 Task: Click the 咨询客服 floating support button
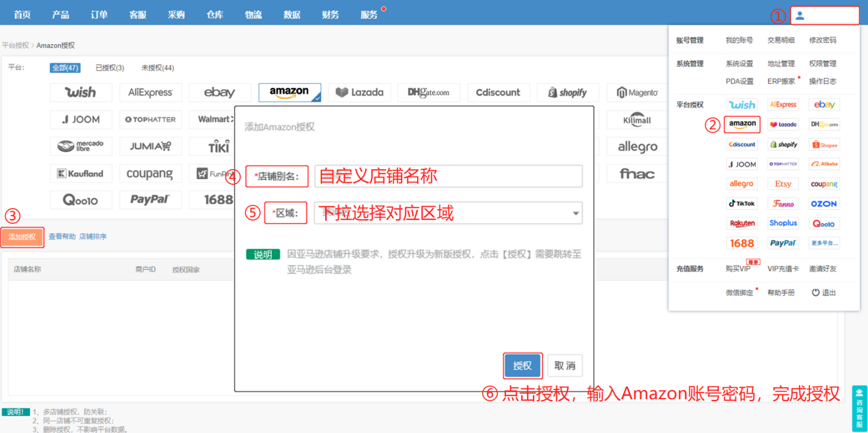pyautogui.click(x=860, y=409)
